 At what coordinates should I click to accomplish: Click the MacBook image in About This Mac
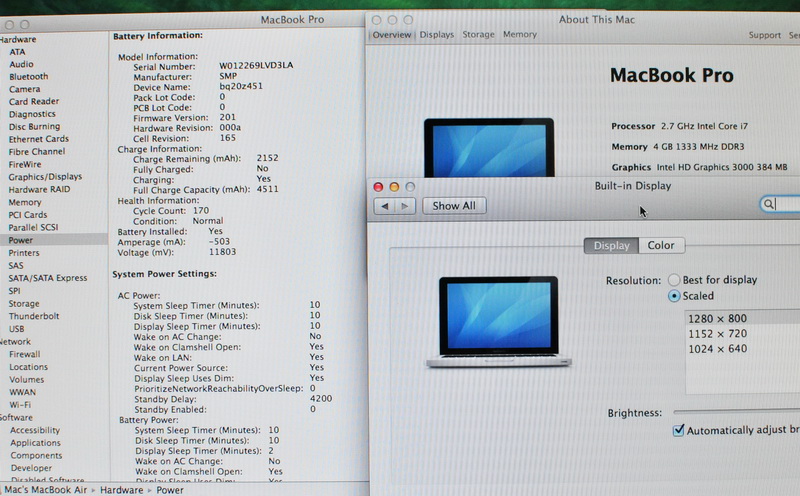click(x=489, y=148)
